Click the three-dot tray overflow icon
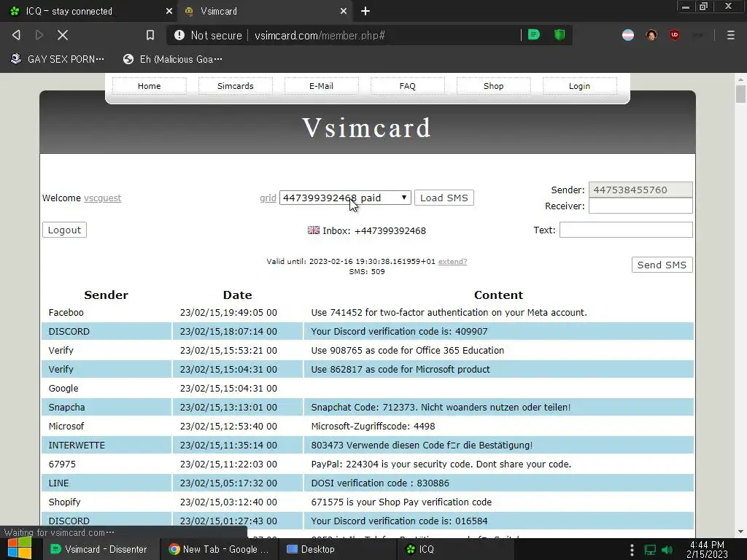747x560 pixels. click(x=632, y=550)
